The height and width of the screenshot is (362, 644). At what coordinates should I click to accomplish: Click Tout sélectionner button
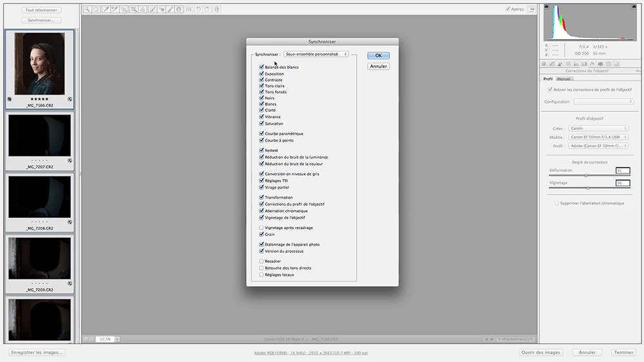pyautogui.click(x=41, y=10)
